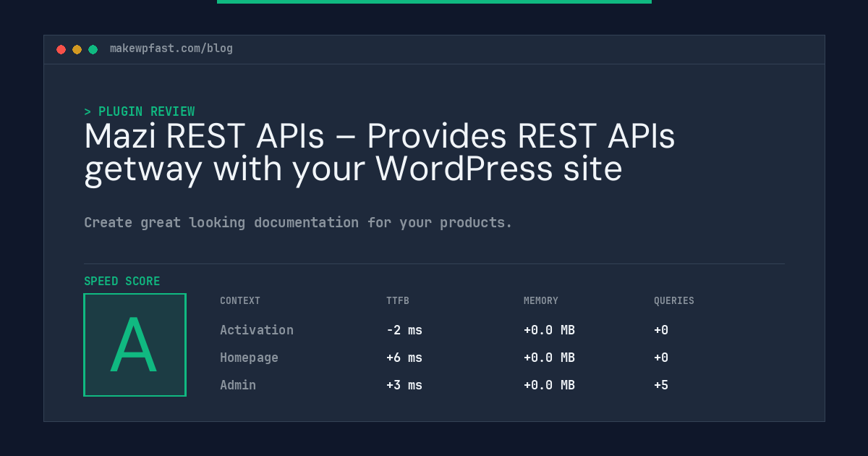Select the Admin row label

(x=238, y=385)
